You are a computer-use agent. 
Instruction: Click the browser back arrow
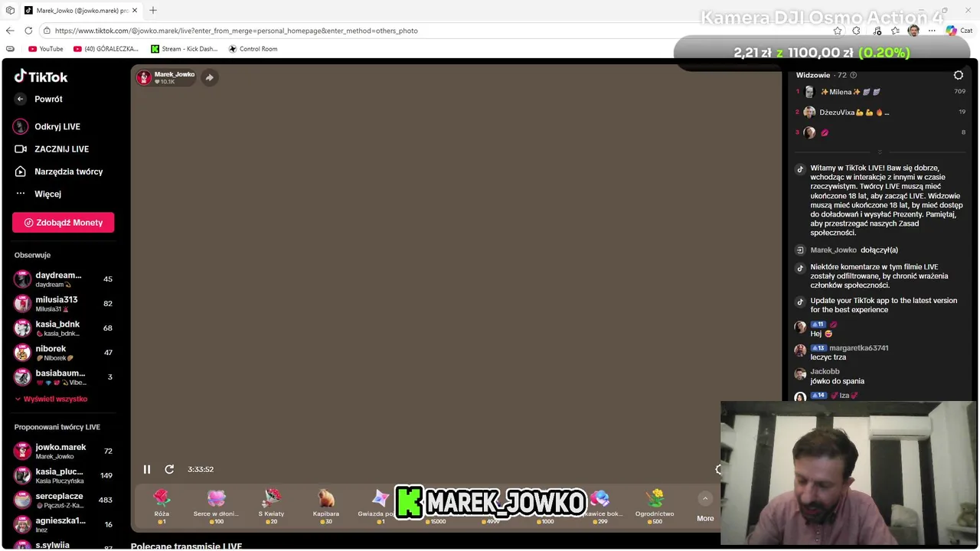(x=10, y=31)
